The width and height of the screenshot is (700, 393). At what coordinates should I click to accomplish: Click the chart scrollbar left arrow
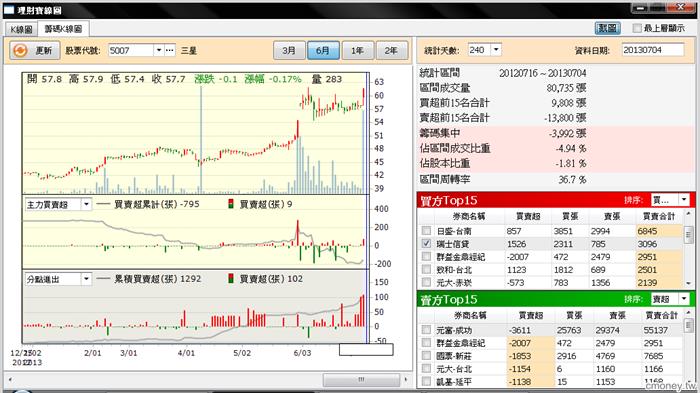10,380
